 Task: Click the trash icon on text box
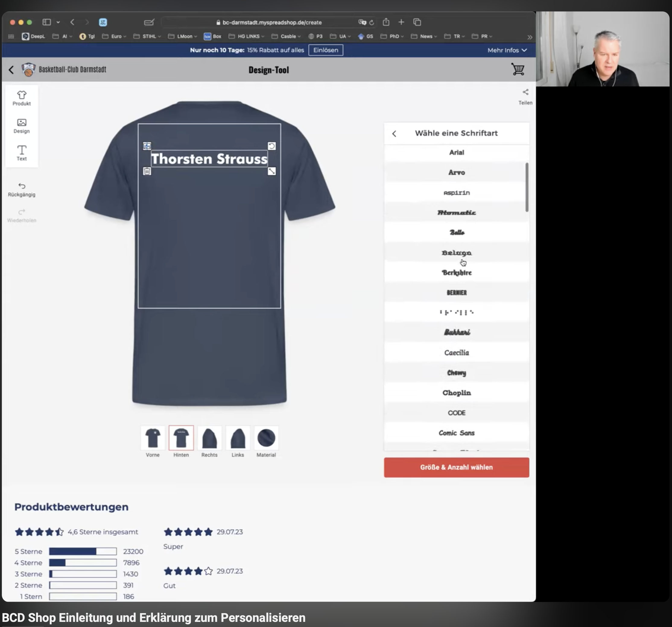click(147, 171)
